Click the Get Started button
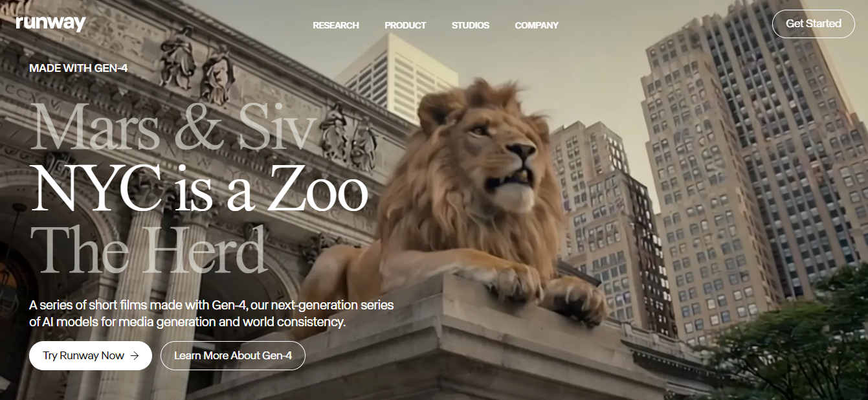The height and width of the screenshot is (400, 868). click(x=814, y=24)
